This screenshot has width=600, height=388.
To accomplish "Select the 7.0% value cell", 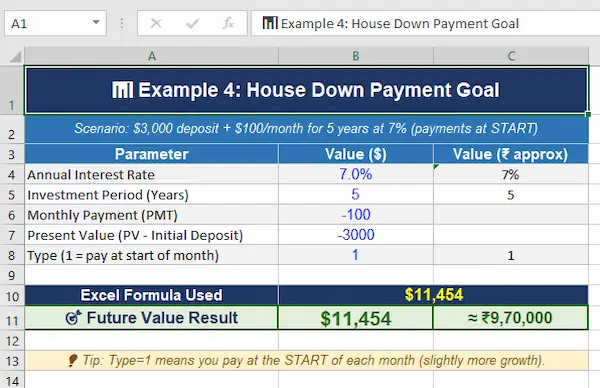I will tap(356, 174).
